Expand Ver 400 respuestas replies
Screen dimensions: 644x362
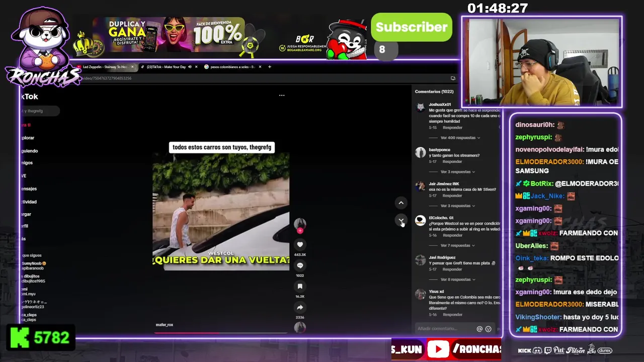pyautogui.click(x=460, y=138)
